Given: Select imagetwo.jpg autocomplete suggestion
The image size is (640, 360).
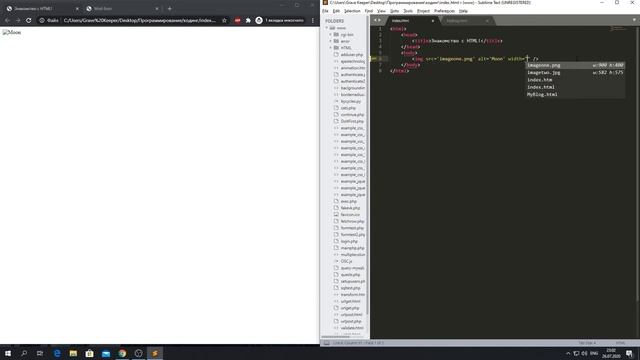Looking at the screenshot, I should 575,73.
